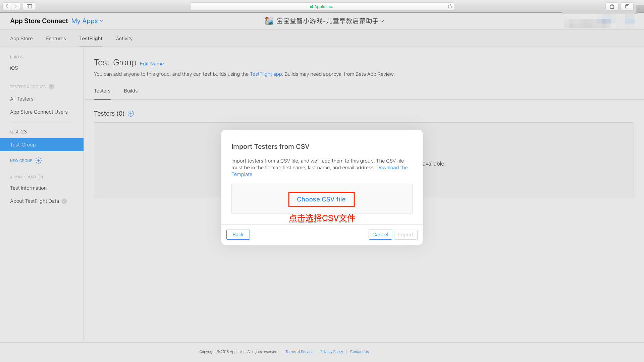Open the app name switcher dropdown
The image size is (644, 362).
pos(330,21)
